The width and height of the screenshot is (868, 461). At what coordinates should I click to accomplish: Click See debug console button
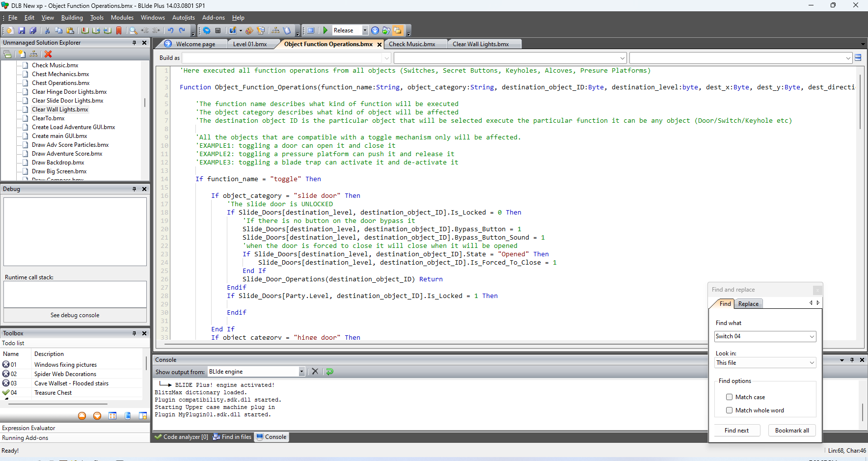click(x=75, y=315)
